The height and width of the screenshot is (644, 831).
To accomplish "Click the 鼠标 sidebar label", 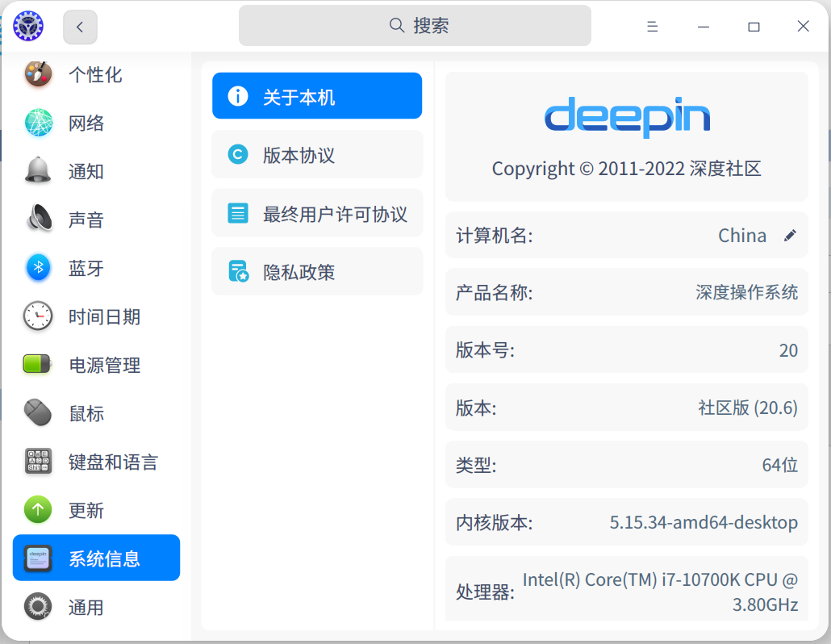I will click(86, 413).
